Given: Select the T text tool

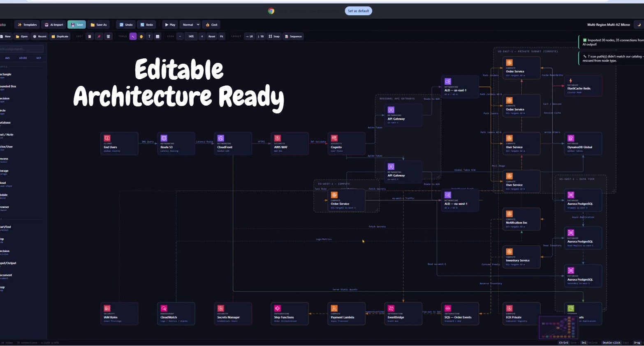Looking at the screenshot, I should 149,37.
